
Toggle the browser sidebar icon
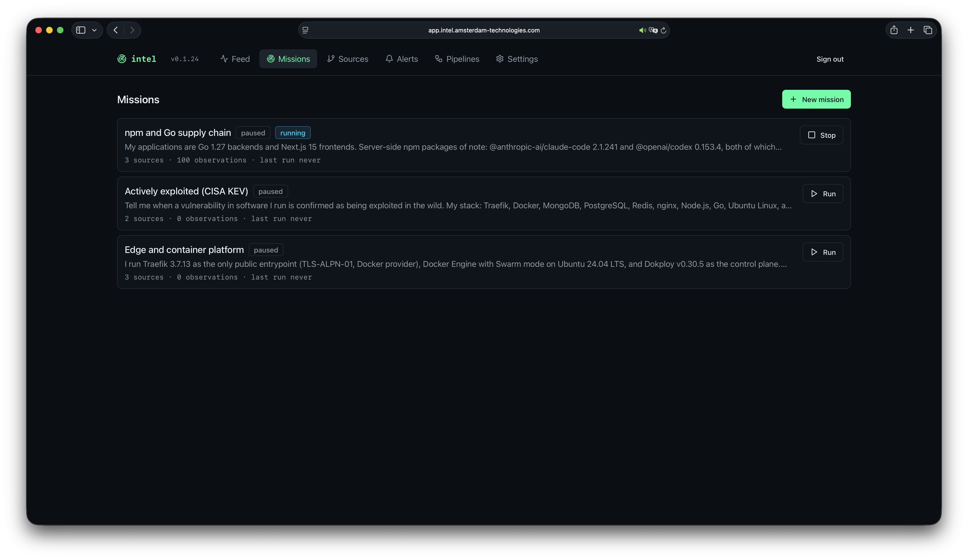[81, 30]
